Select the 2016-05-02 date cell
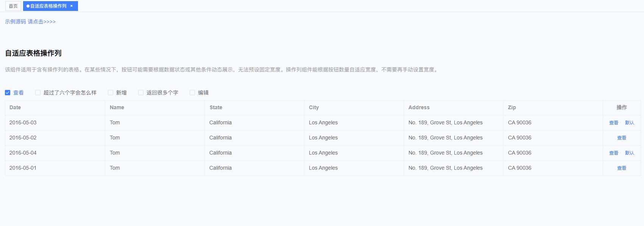This screenshot has height=226, width=644. pos(23,138)
